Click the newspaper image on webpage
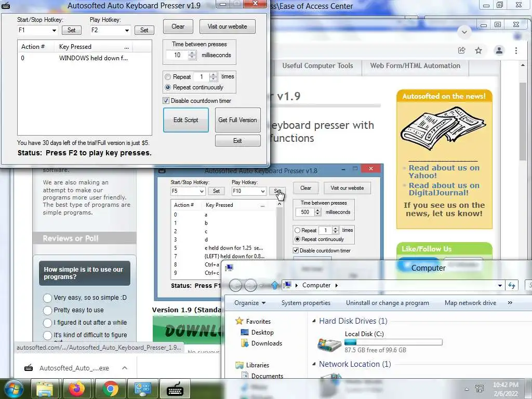Viewport: 532px width, 399px height. (443, 129)
